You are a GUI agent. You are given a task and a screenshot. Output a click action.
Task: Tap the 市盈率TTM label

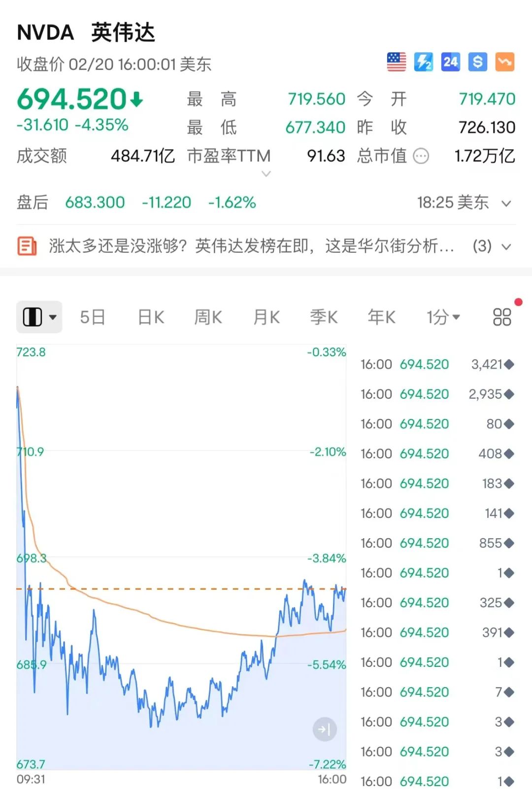[229, 156]
